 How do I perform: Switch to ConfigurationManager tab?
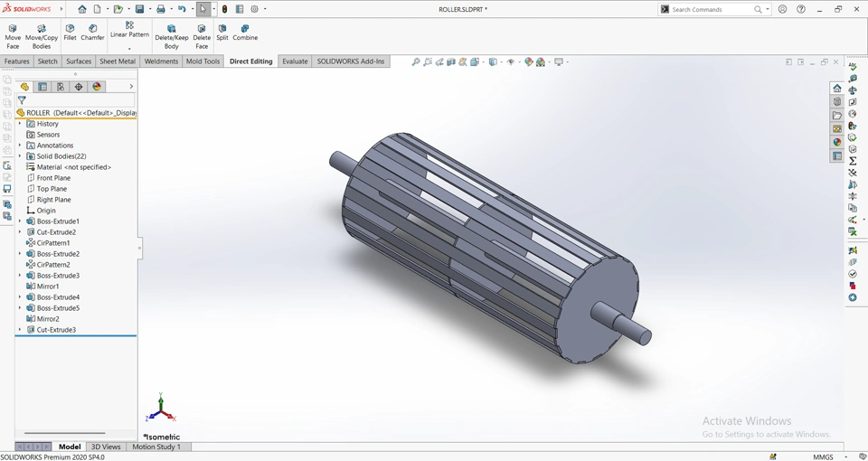(x=61, y=87)
